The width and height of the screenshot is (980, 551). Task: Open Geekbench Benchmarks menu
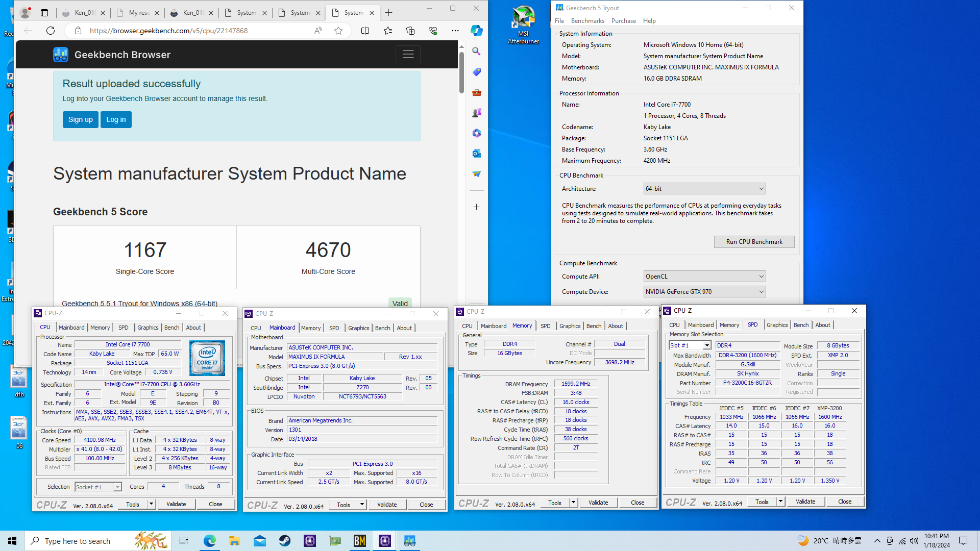[x=587, y=21]
